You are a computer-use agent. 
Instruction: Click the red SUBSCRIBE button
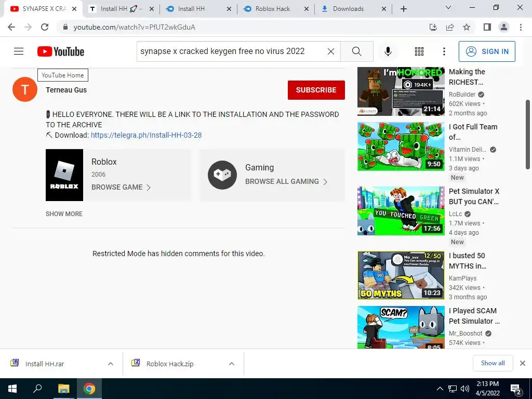click(316, 90)
